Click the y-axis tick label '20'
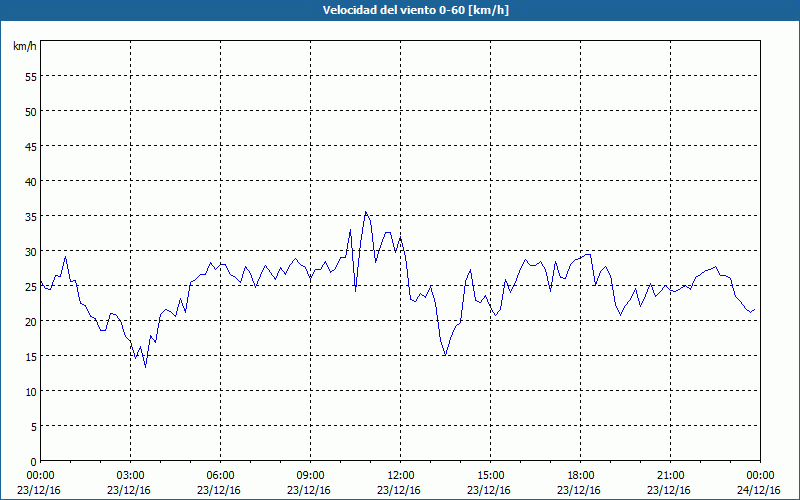 click(31, 322)
